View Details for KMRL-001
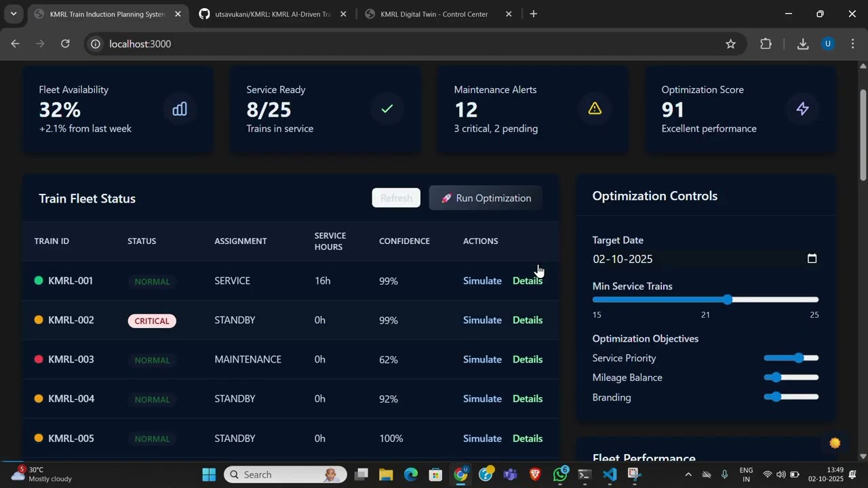The image size is (868, 488). (x=528, y=281)
